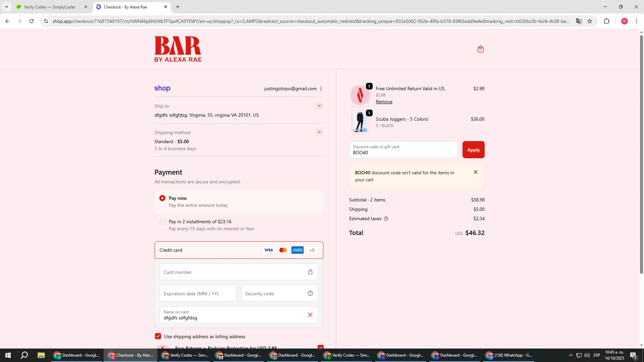Remove Free Unlimited Return item
Image resolution: width=644 pixels, height=362 pixels.
coord(384,102)
